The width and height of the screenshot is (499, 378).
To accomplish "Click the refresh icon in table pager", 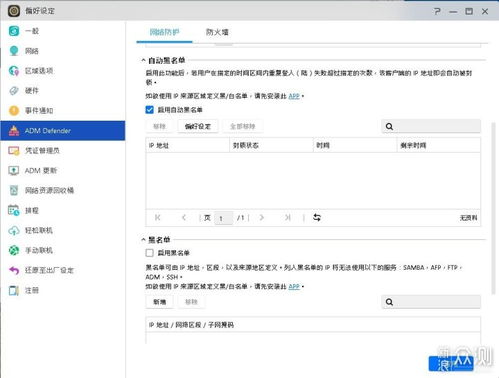I will click(x=317, y=218).
